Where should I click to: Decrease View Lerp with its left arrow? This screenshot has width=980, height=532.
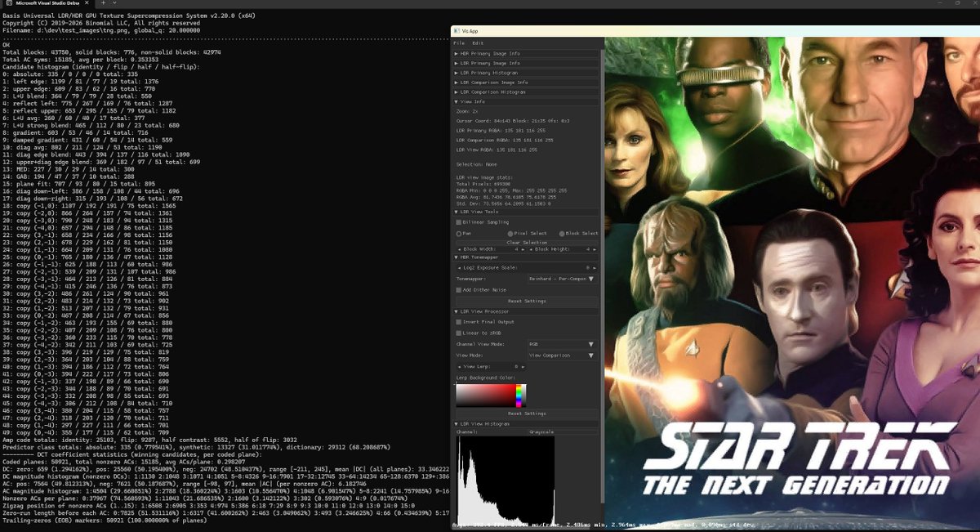pos(459,366)
